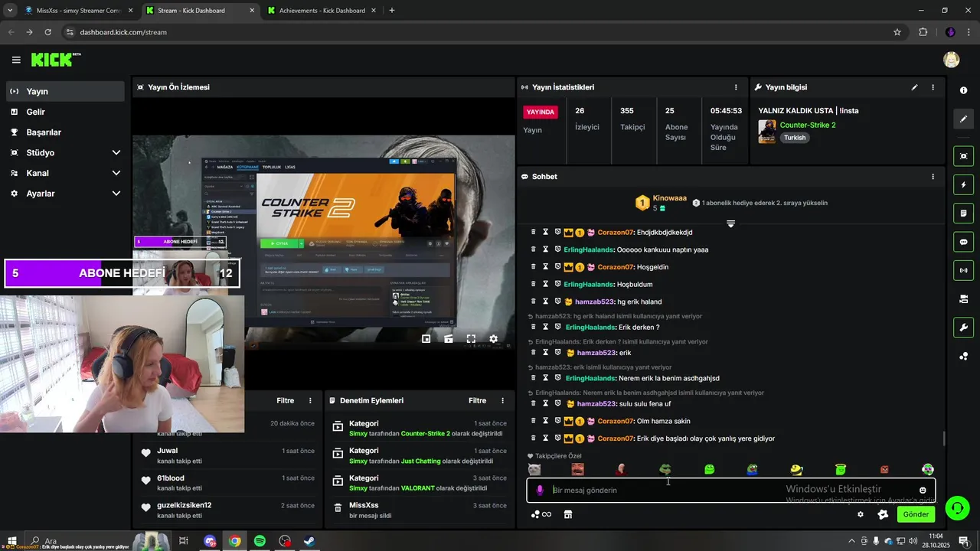Open the Filtre dropdown in the activity feed panel
The height and width of the screenshot is (551, 980).
point(285,400)
